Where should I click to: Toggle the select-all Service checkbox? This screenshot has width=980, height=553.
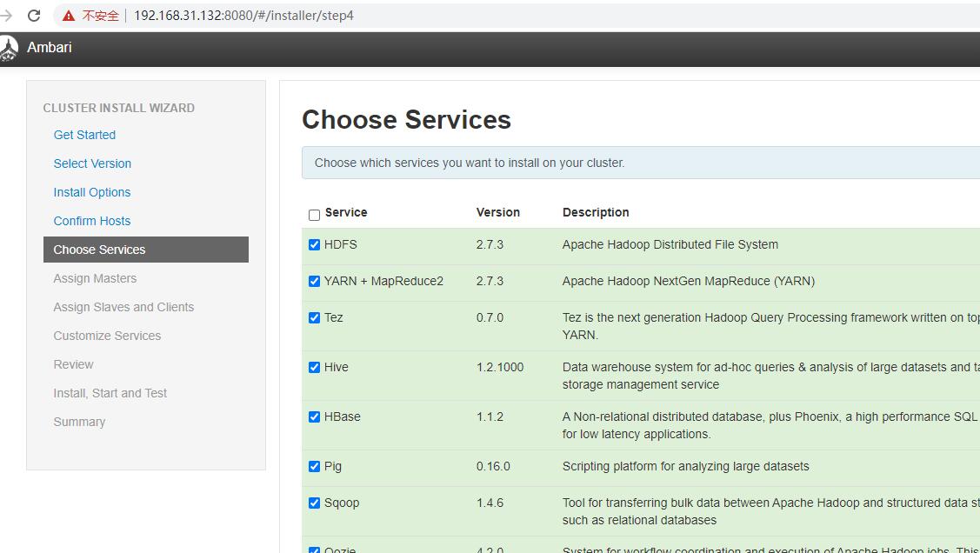click(315, 215)
